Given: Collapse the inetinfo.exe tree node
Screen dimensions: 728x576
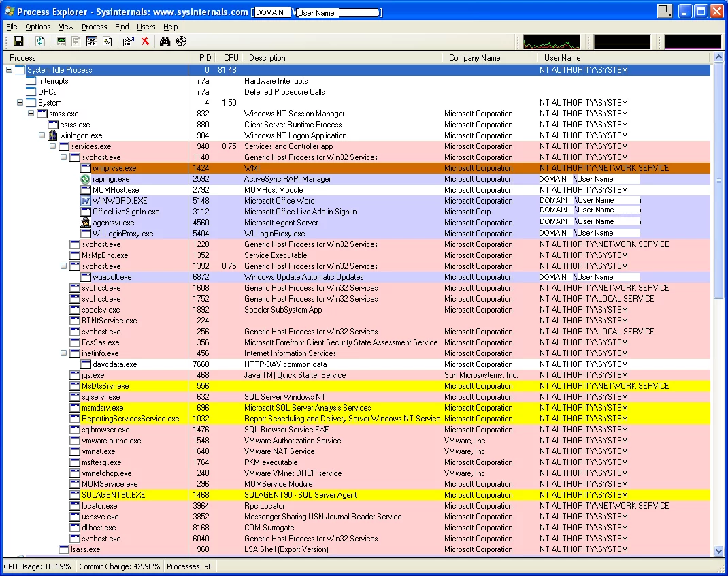Looking at the screenshot, I should click(64, 353).
